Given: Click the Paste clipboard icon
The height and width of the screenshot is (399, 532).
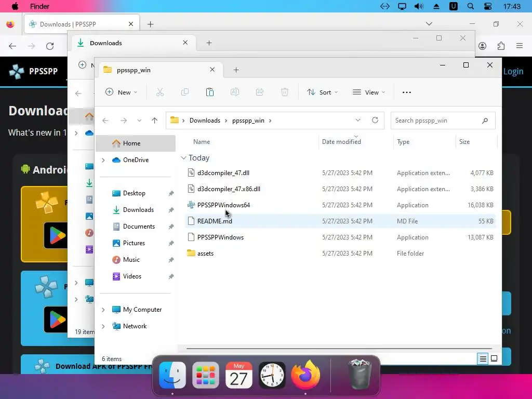Looking at the screenshot, I should point(210,92).
